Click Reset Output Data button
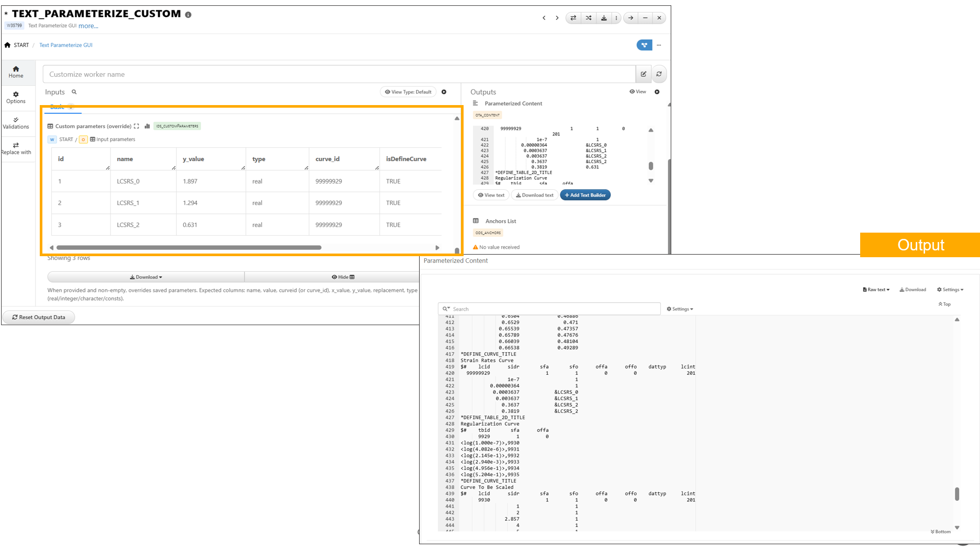This screenshot has height=551, width=980. click(x=39, y=317)
